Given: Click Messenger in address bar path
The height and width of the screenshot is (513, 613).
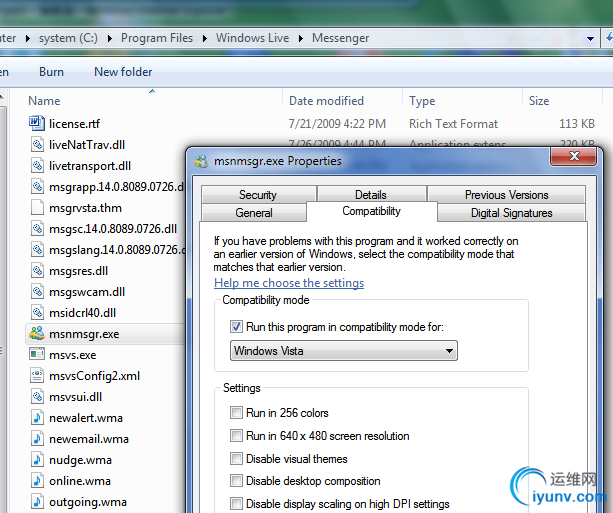Looking at the screenshot, I should (341, 38).
